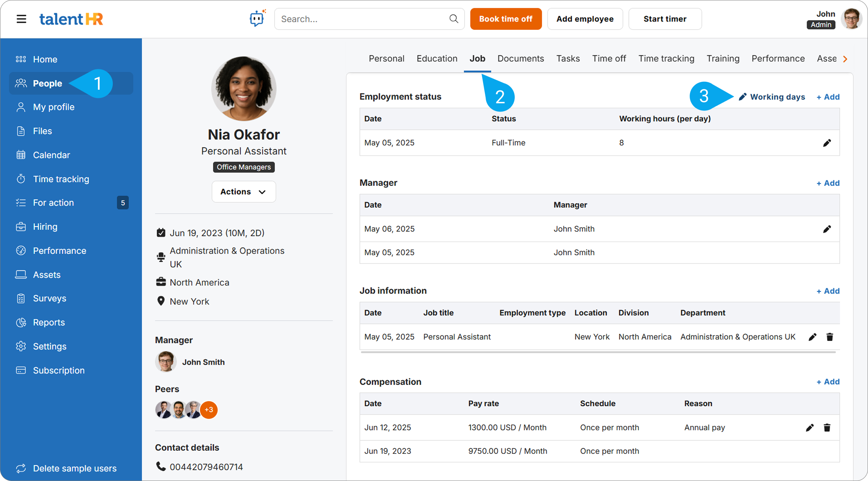
Task: Edit the Personal Assistant job information row
Action: pyautogui.click(x=812, y=337)
